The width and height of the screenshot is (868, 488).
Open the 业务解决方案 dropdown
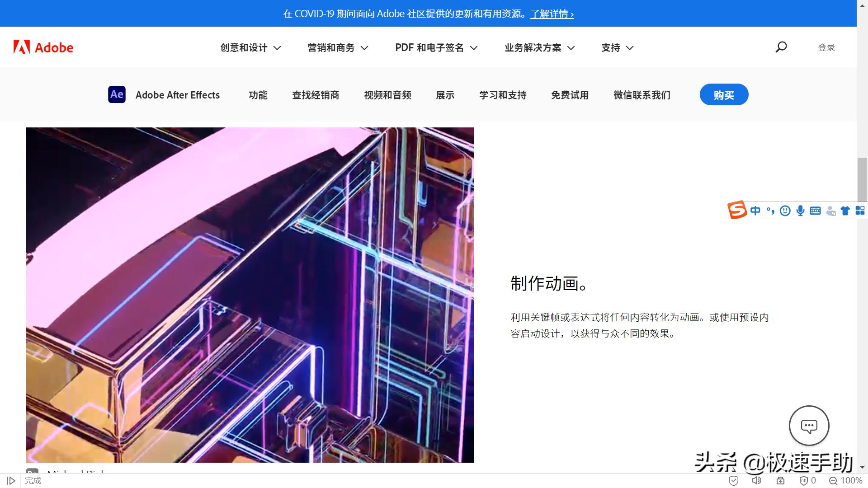point(538,47)
